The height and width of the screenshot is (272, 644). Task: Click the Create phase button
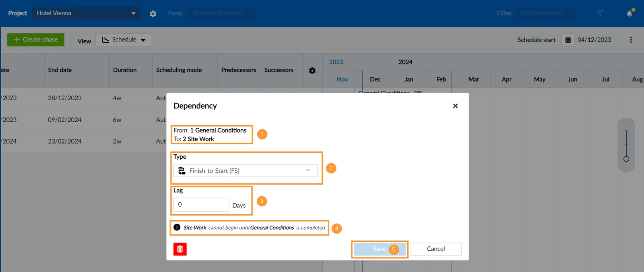(x=36, y=40)
